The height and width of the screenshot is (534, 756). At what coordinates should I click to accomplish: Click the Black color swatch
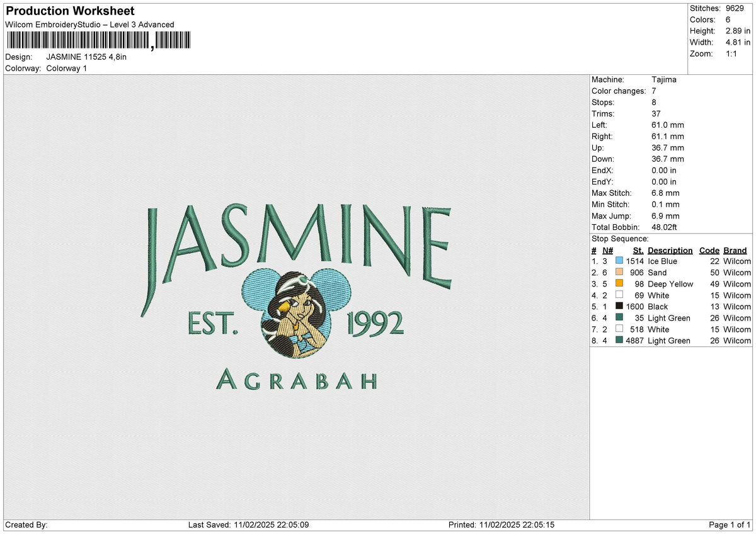click(619, 307)
